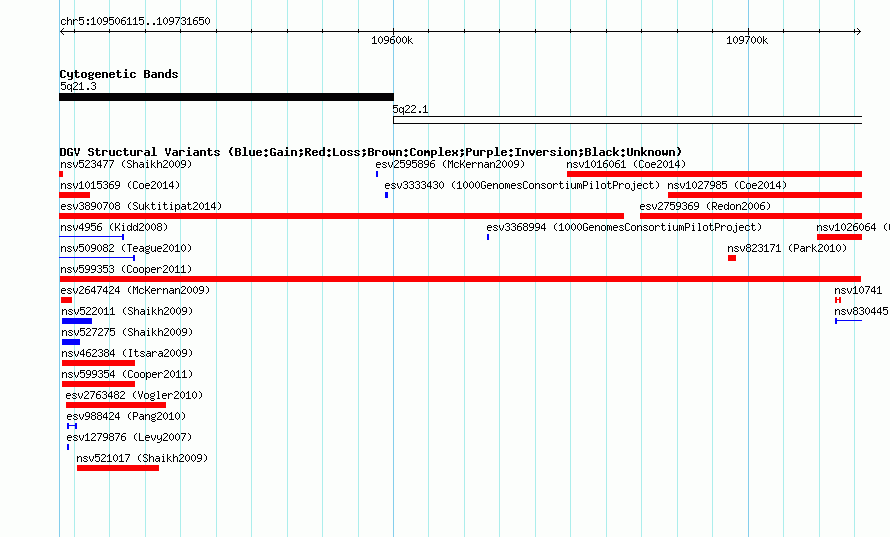Select the nsv521017 red loss bar
The image size is (890, 537).
118,468
